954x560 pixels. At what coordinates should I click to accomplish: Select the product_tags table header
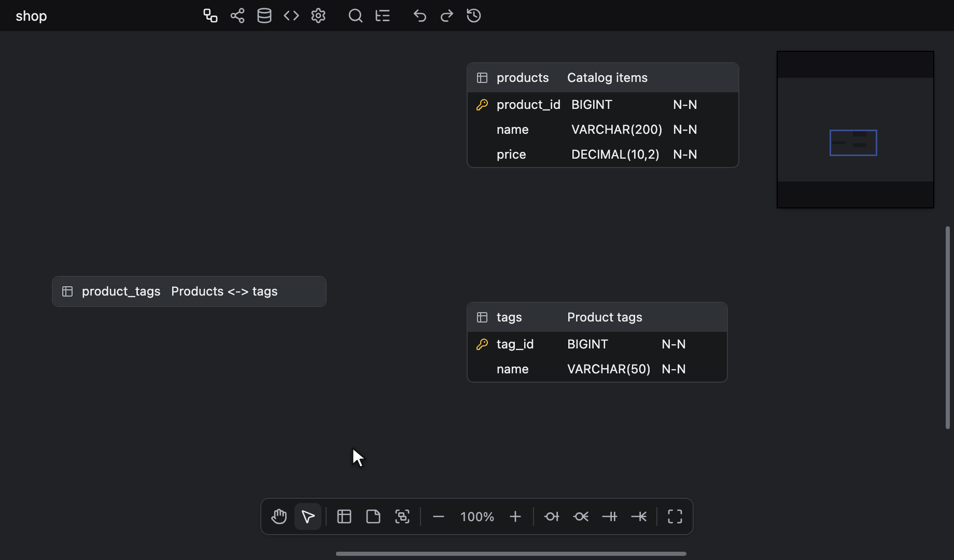[x=189, y=291]
